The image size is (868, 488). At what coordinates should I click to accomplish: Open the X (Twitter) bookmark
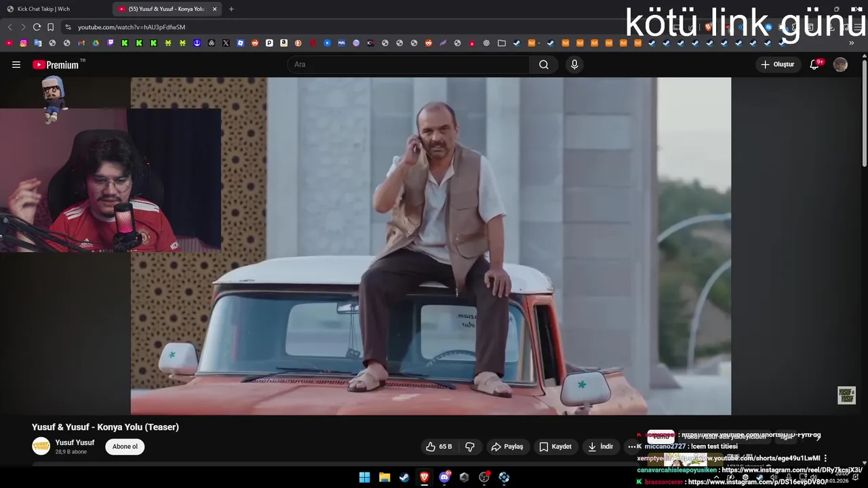pos(226,43)
